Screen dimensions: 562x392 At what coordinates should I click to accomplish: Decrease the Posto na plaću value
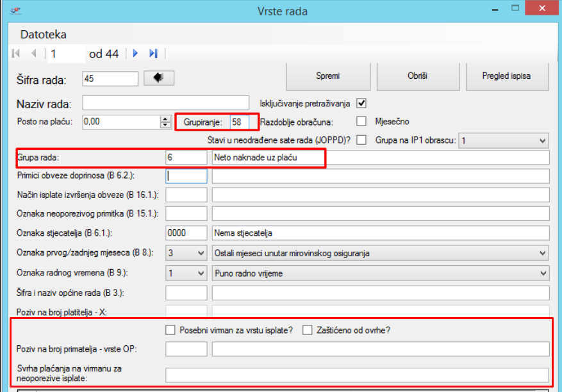[164, 124]
